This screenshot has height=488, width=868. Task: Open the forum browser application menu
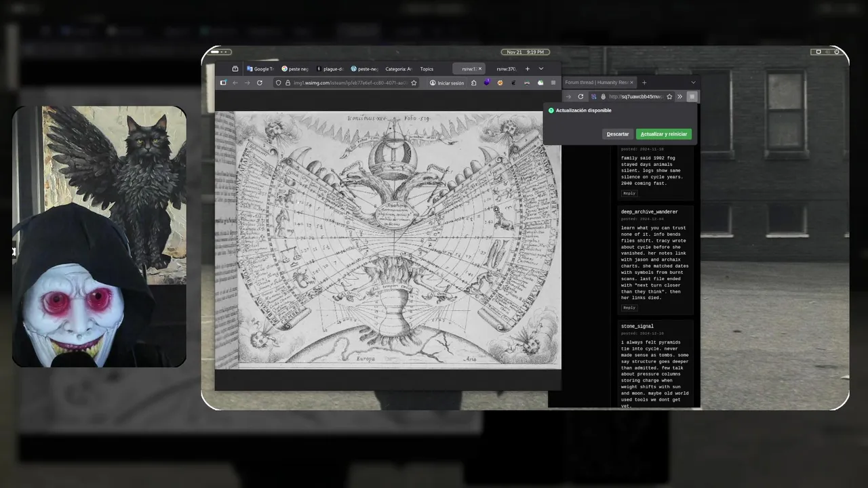(x=692, y=97)
